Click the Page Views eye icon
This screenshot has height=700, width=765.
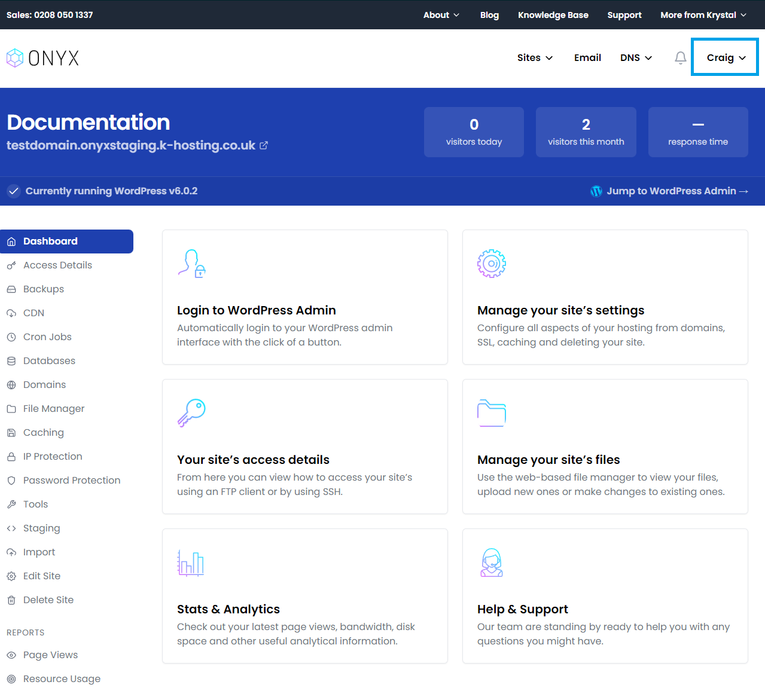[11, 655]
